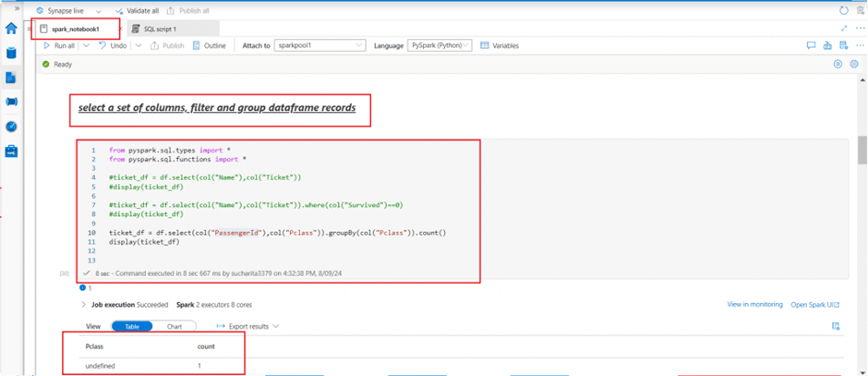Expand the Export results dropdown

[247, 326]
